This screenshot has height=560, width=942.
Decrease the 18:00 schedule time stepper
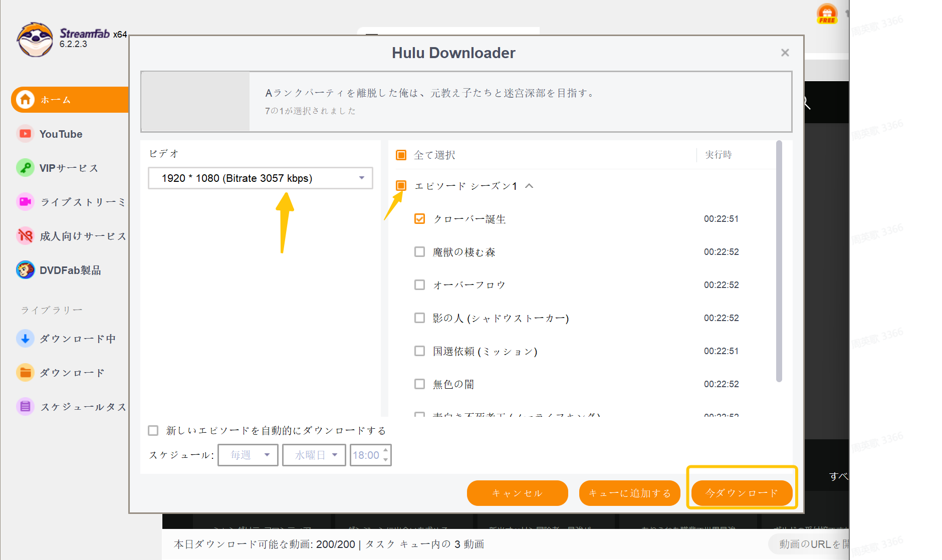[x=385, y=460]
